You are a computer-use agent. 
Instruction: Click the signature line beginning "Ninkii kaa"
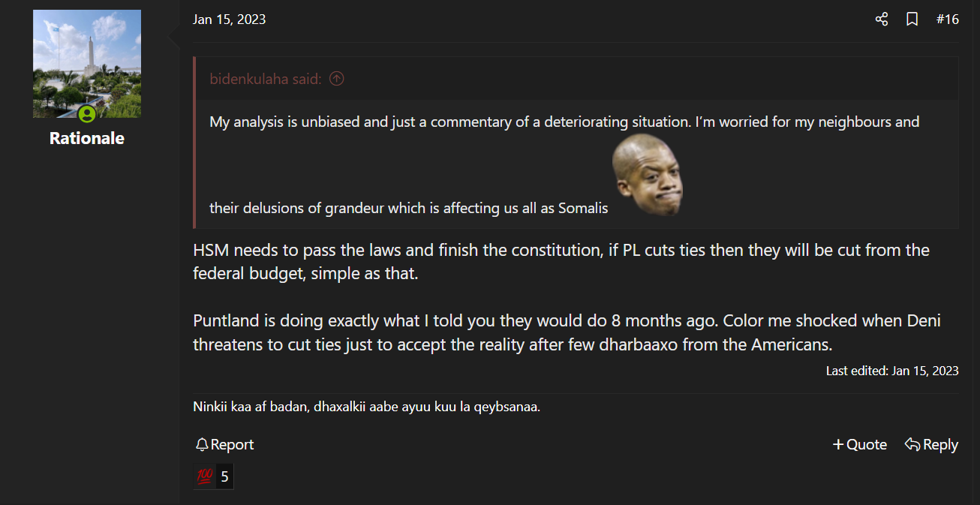click(x=366, y=407)
